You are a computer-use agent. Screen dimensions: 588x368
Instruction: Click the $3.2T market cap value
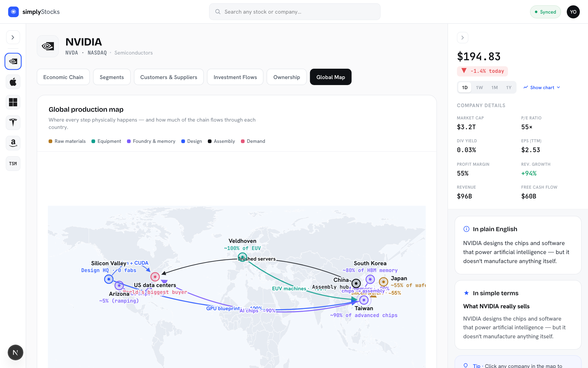(466, 127)
